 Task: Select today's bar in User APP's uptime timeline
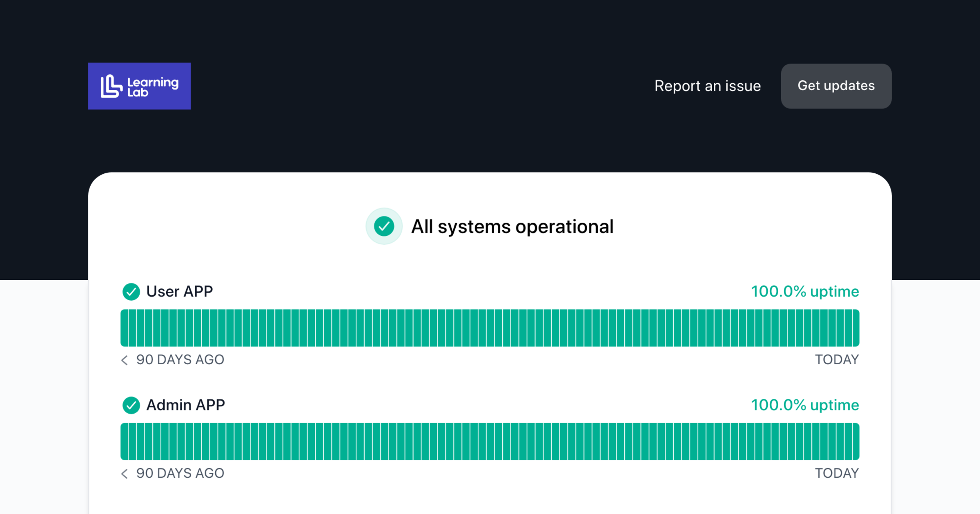855,328
